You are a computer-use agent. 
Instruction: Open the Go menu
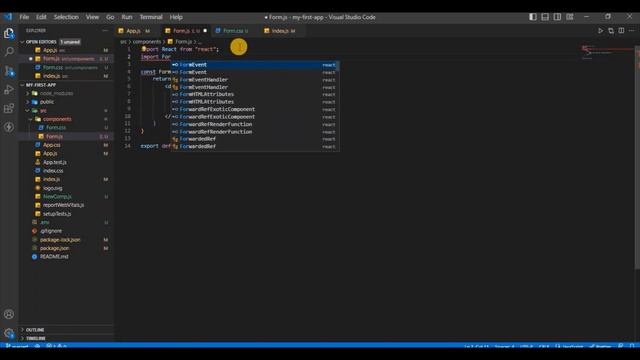pos(110,17)
